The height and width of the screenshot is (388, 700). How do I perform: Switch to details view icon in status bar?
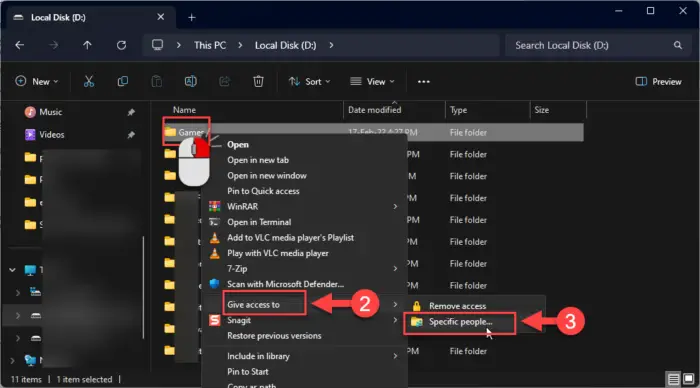coord(673,380)
